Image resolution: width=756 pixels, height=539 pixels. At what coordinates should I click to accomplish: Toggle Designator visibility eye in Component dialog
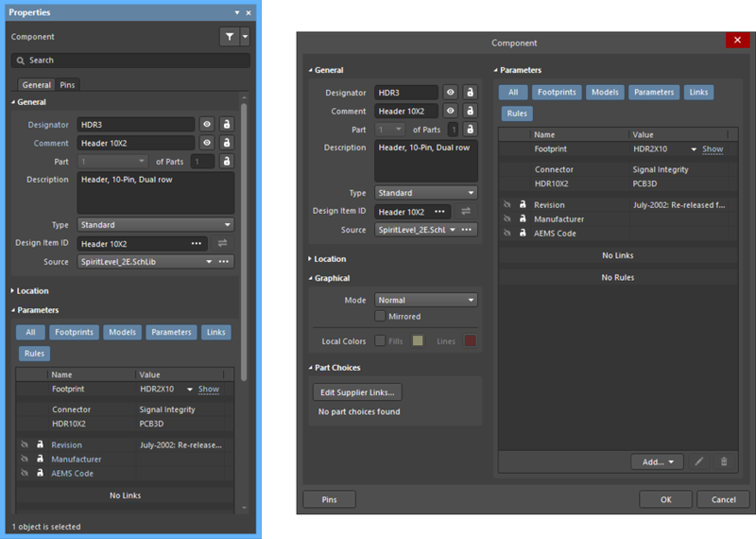coord(451,93)
